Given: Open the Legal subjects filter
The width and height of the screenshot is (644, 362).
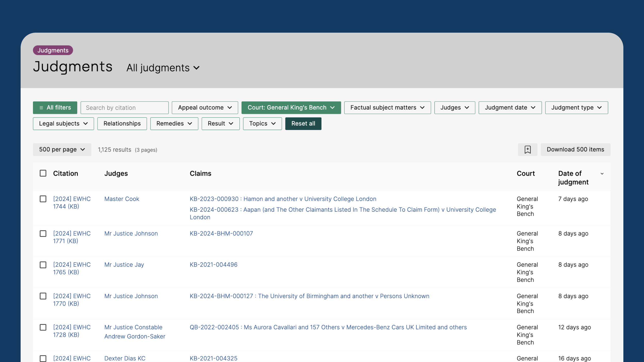Looking at the screenshot, I should coord(63,124).
